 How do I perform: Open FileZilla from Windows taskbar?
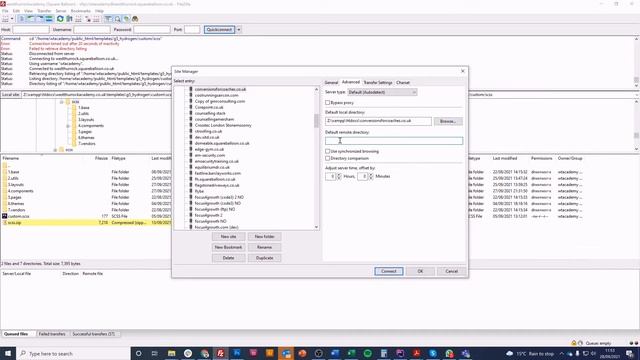220,353
